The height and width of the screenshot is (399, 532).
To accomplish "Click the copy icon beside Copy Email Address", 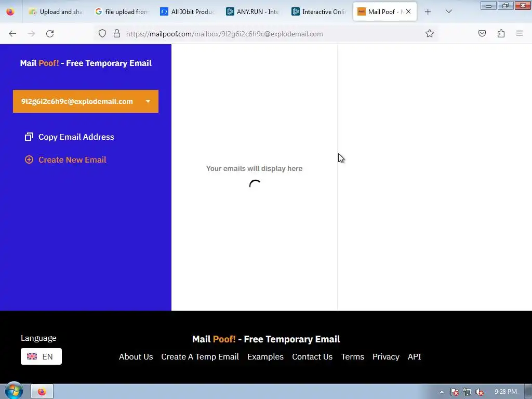I will (x=29, y=137).
